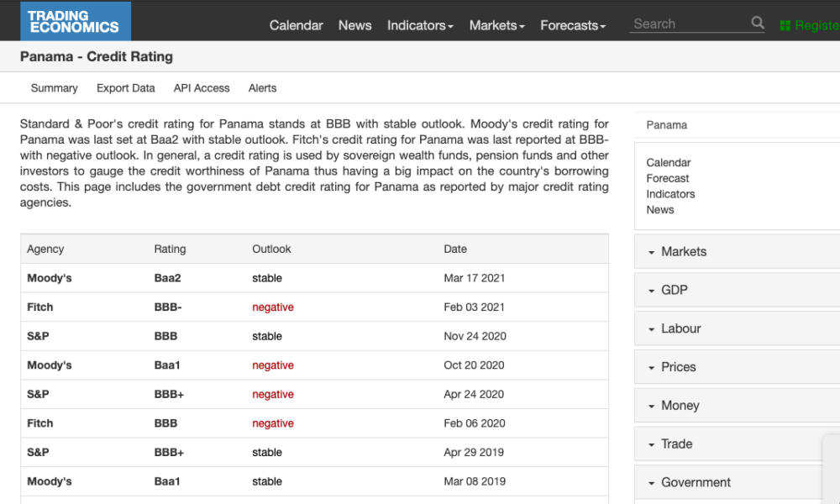Open the Forecasts dropdown menu
Viewport: 840px width, 504px height.
point(573,25)
